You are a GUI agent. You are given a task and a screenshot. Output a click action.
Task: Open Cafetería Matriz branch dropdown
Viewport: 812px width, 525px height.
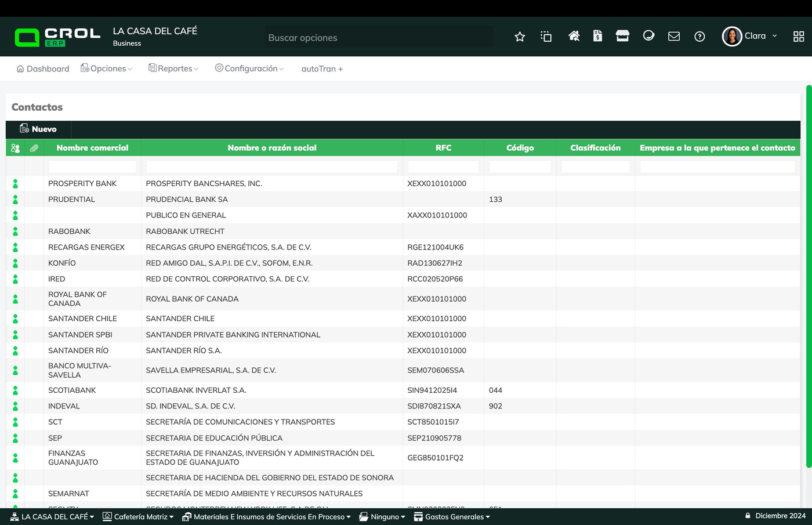pyautogui.click(x=138, y=516)
